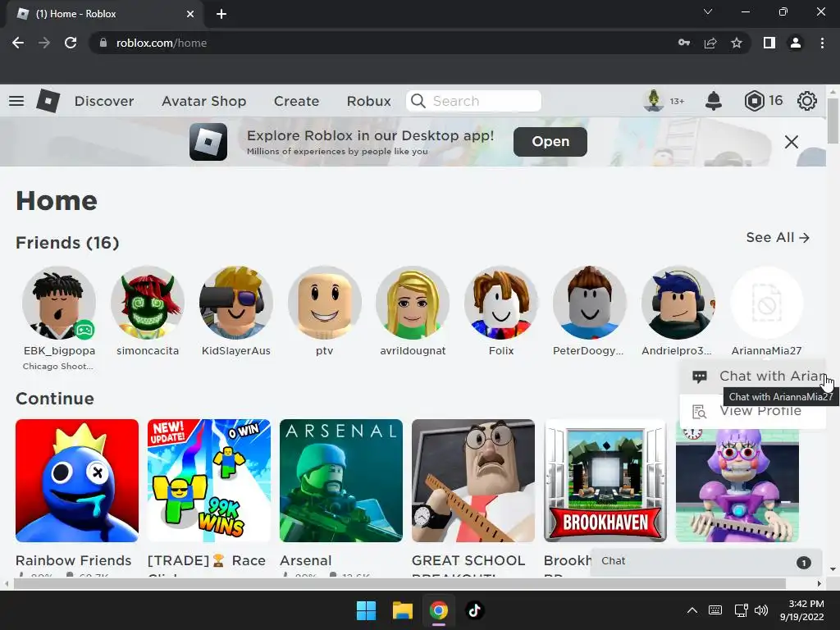
Task: Open the password key icon
Action: tap(684, 43)
